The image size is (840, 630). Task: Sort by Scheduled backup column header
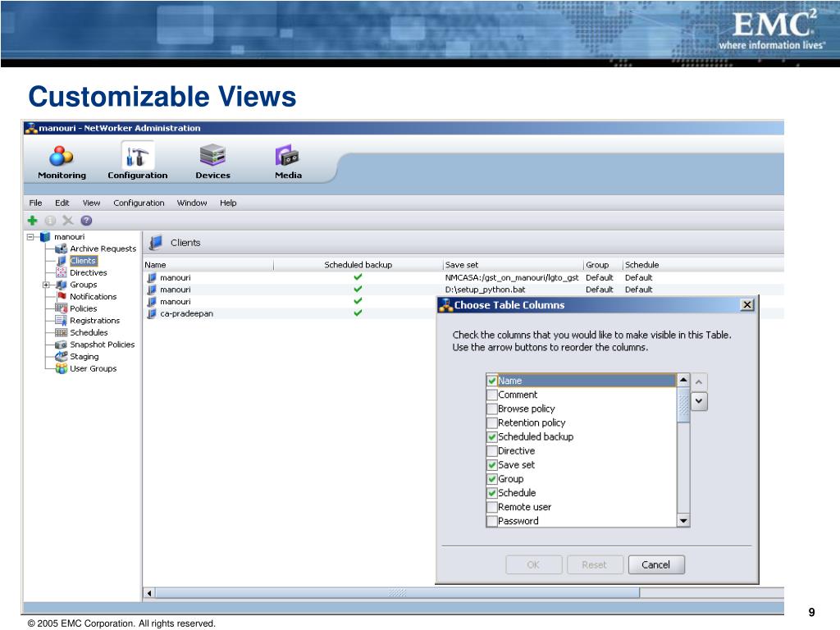pyautogui.click(x=358, y=265)
